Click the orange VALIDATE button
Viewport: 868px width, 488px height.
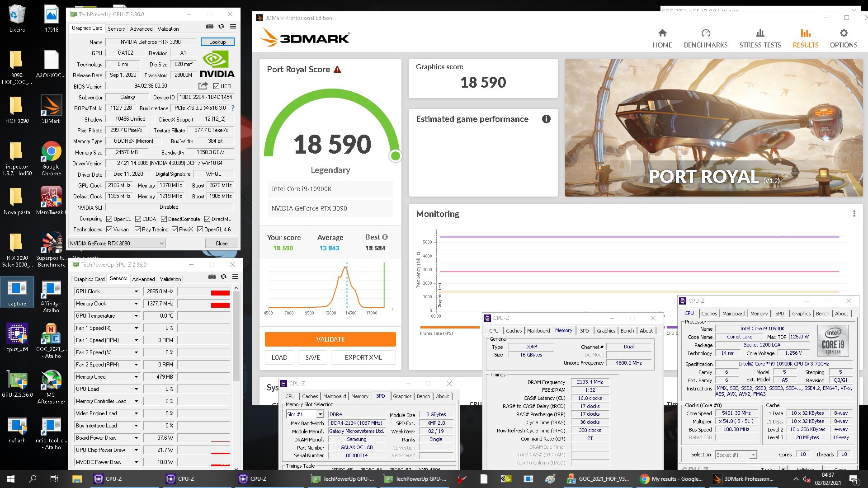click(330, 339)
